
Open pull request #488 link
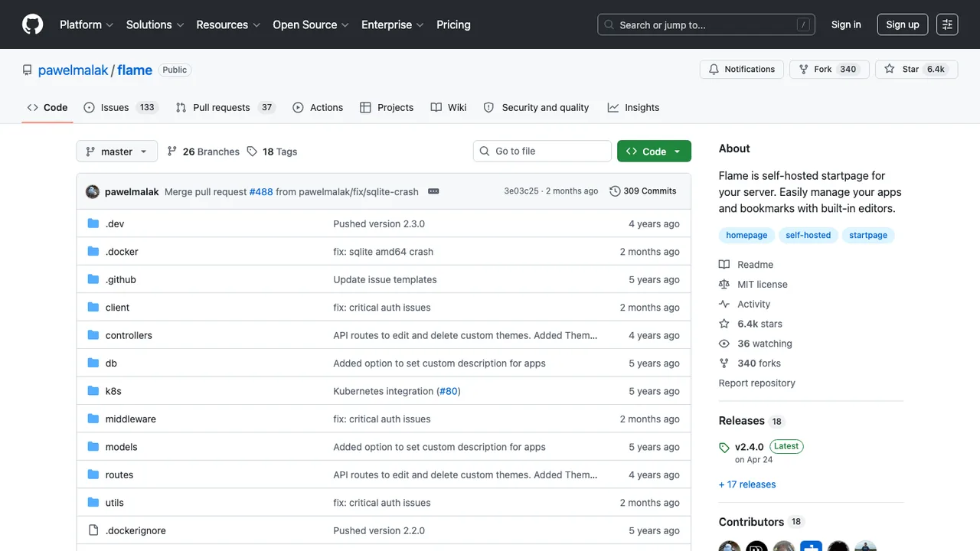(261, 191)
